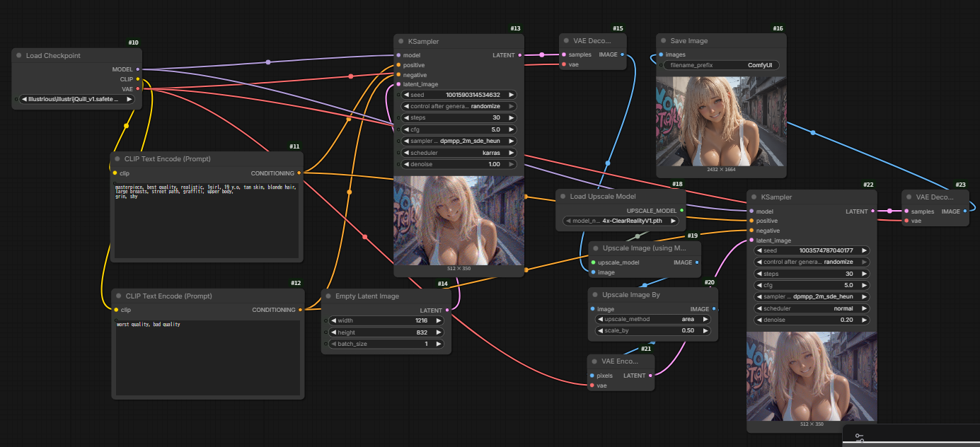This screenshot has height=447, width=980.
Task: Click the Load Upscale Model node's collapse dot
Action: 563,197
